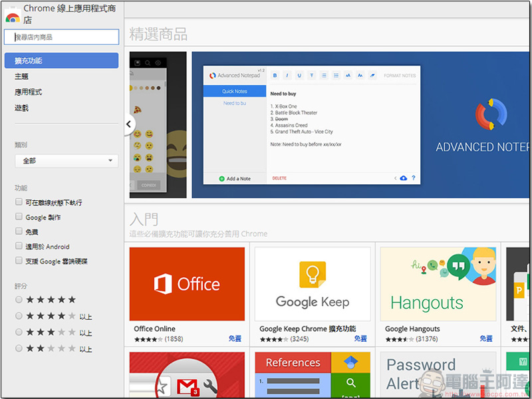Enable the 可在離線狀態下執行 checkbox
Image resolution: width=532 pixels, height=399 pixels.
click(19, 202)
